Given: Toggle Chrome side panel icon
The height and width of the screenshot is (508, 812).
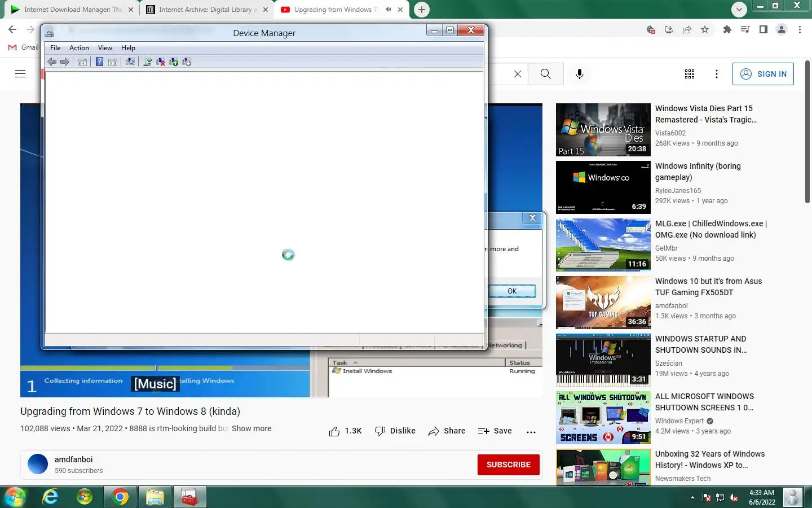Looking at the screenshot, I should [763, 29].
